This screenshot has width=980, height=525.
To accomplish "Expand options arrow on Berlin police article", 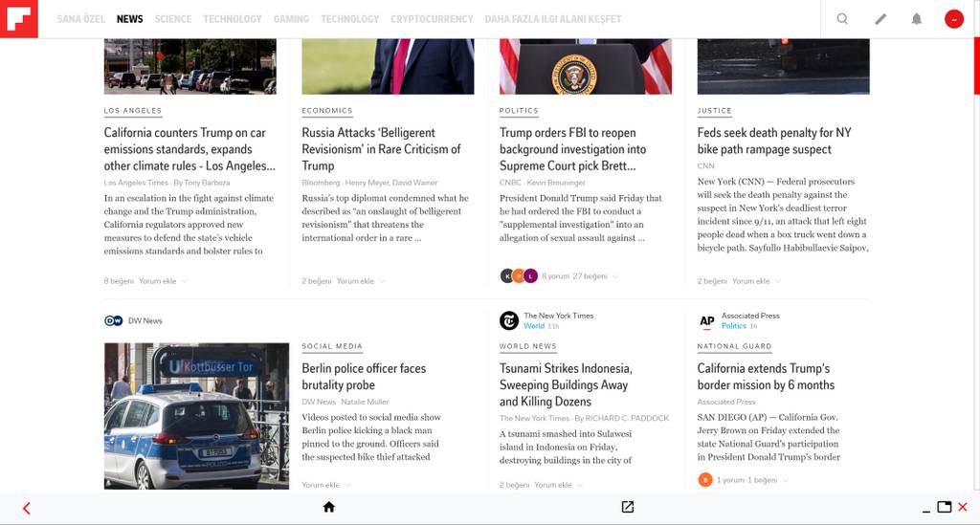I will (347, 485).
